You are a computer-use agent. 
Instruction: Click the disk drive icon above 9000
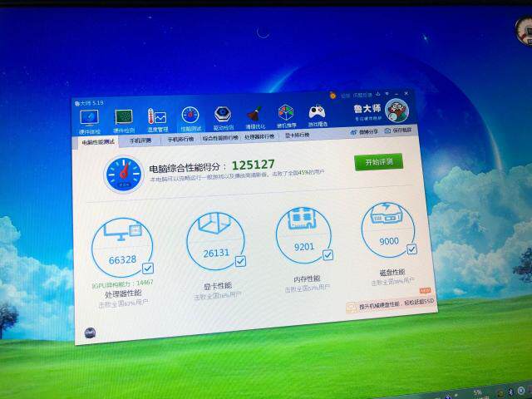[387, 213]
